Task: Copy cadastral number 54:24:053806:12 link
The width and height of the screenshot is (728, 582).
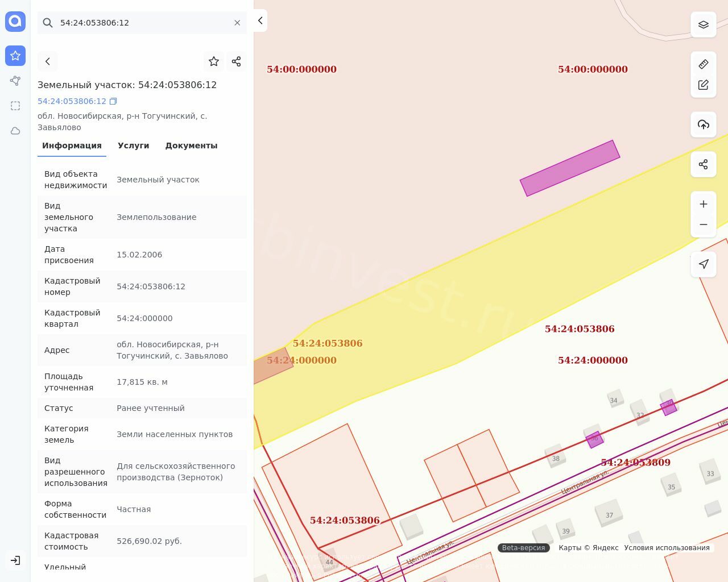Action: click(113, 101)
